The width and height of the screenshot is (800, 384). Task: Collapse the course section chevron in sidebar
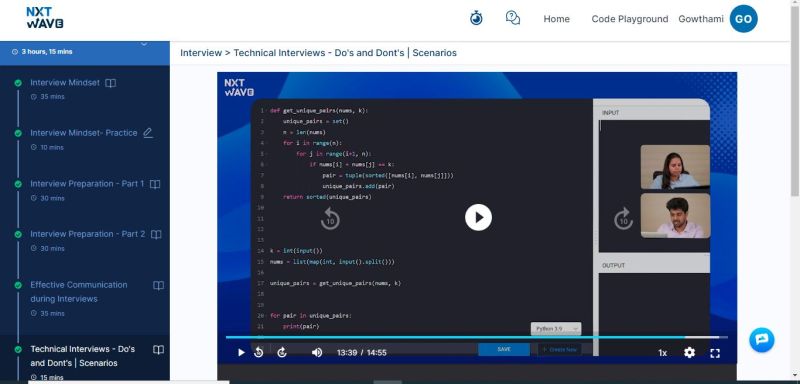point(144,44)
